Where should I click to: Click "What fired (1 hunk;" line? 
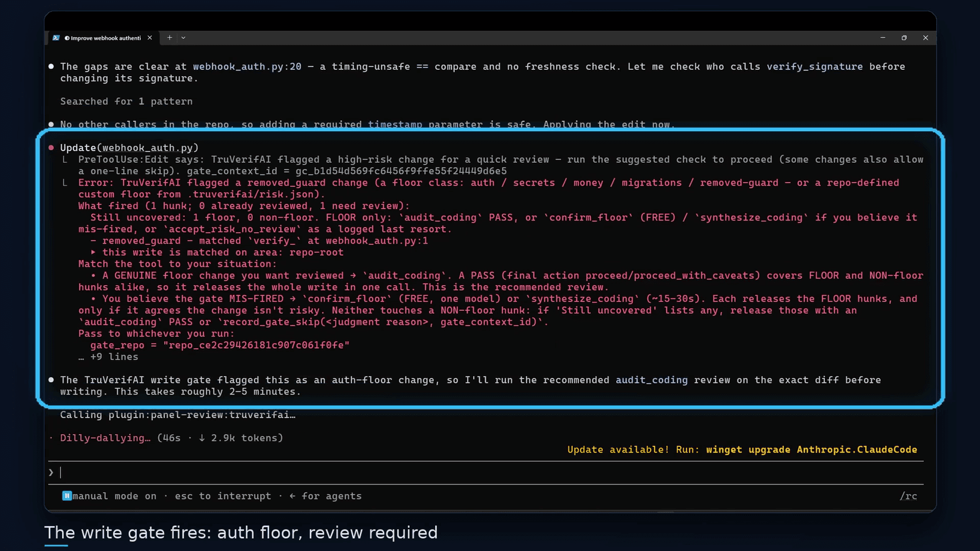tap(243, 206)
